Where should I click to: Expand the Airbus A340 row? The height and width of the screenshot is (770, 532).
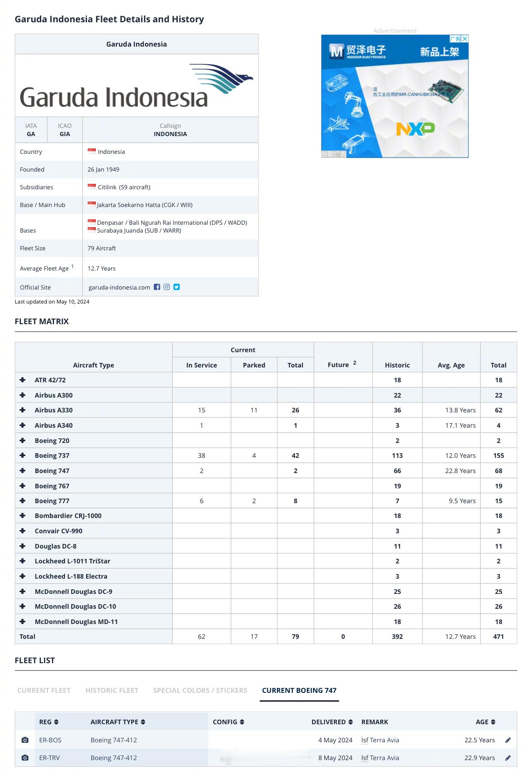click(23, 425)
